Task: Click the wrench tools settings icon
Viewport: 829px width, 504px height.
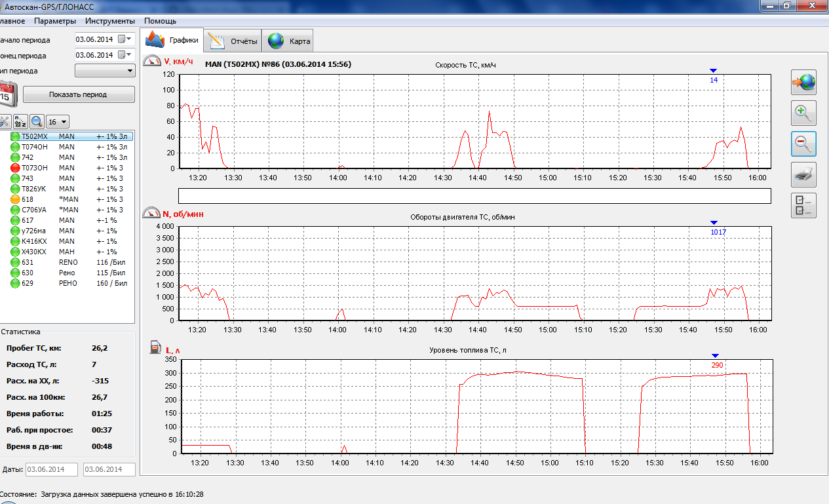Action: [x=4, y=121]
